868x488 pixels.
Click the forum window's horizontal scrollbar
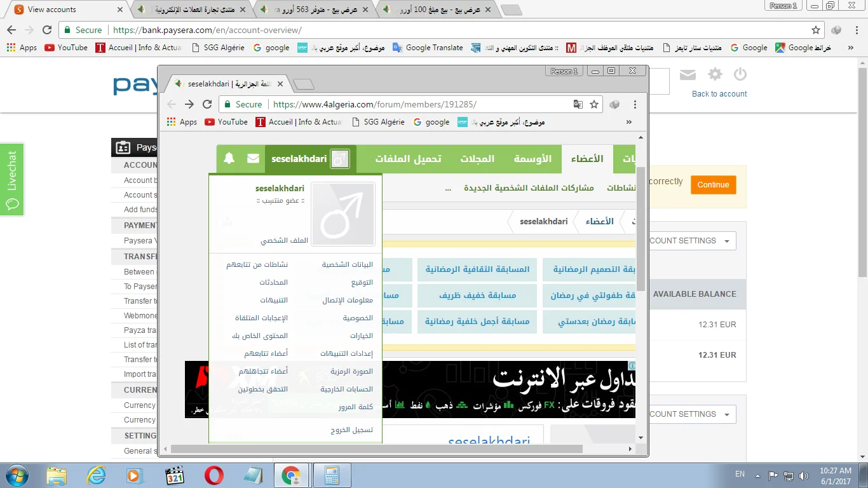tap(377, 449)
